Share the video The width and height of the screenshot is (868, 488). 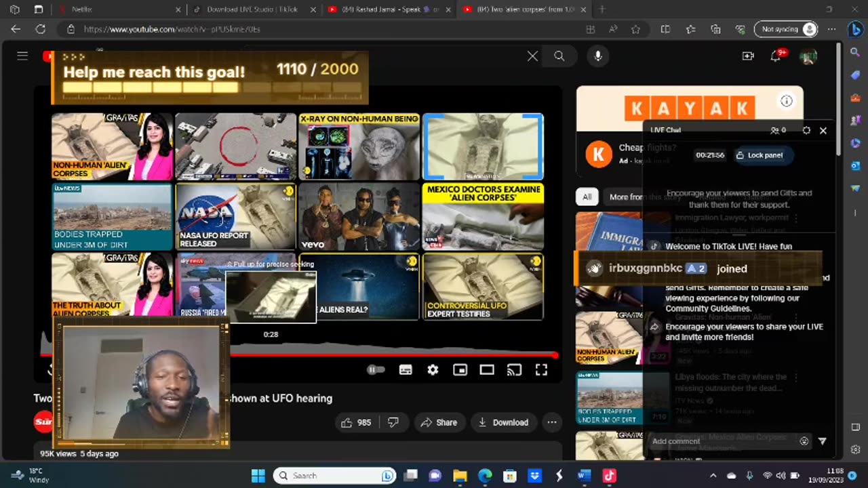[x=439, y=422]
